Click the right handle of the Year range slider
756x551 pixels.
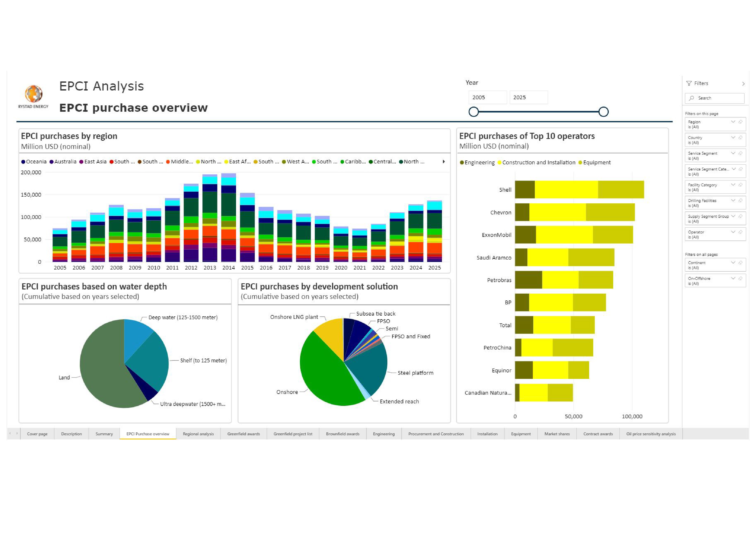(603, 112)
